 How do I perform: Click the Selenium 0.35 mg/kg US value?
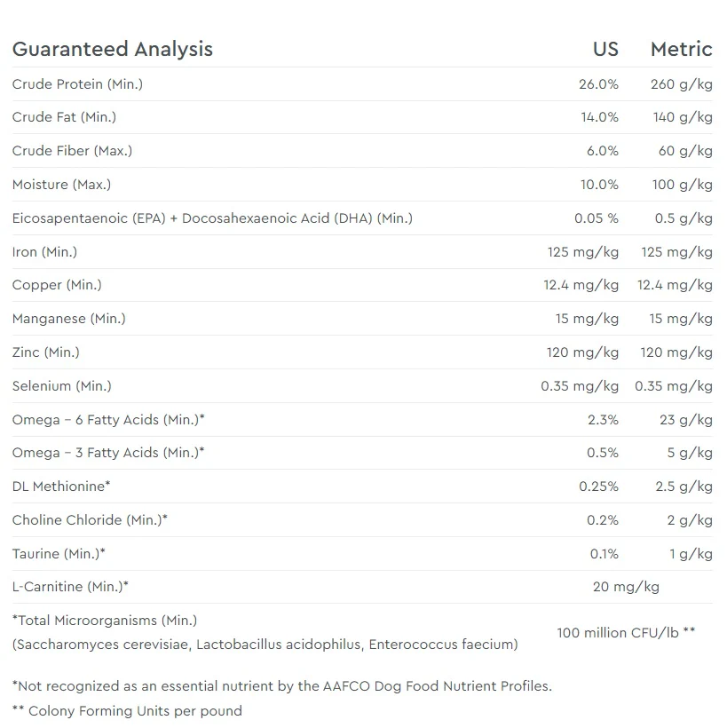coord(580,386)
